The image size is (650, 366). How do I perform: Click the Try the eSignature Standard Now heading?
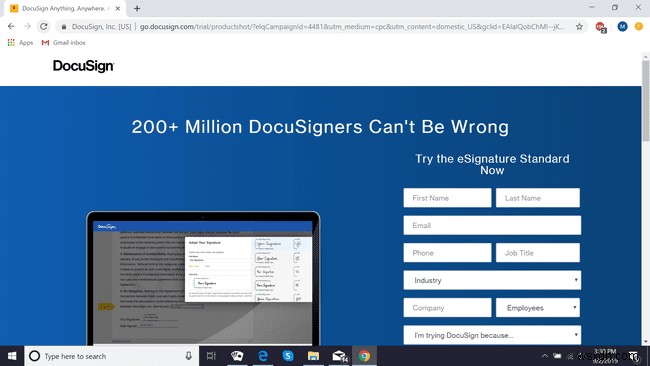point(492,165)
